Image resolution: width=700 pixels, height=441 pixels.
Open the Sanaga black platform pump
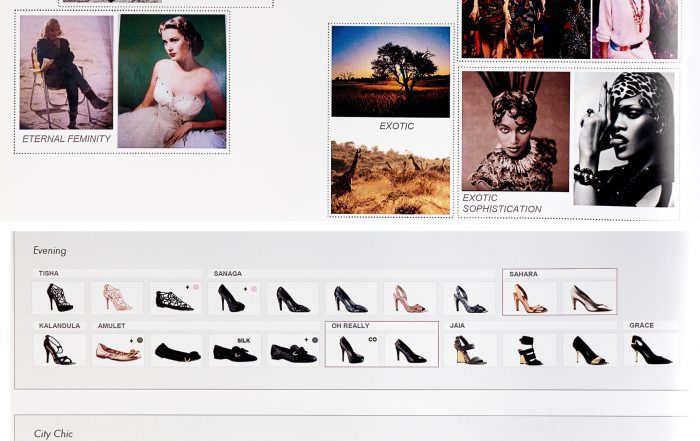click(233, 298)
